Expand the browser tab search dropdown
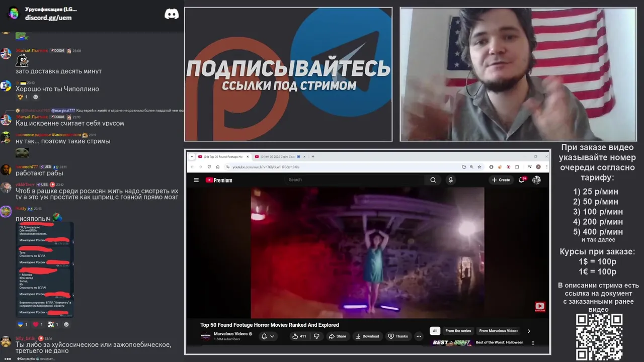Viewport: 644px width, 362px height. [192, 156]
